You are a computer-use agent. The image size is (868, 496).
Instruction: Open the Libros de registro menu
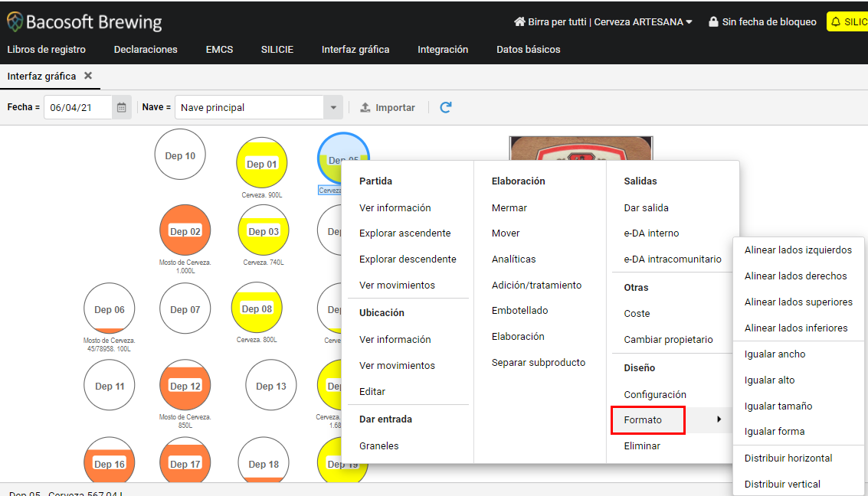[47, 49]
